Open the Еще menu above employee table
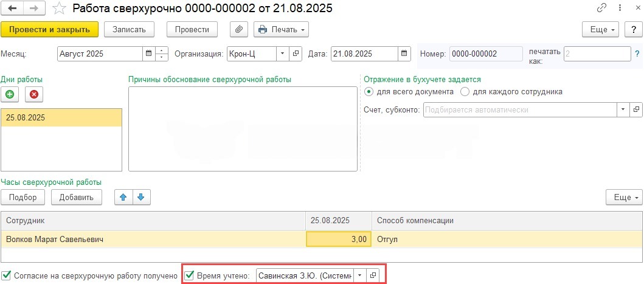Screen dimensions: 644x284 coord(623,197)
